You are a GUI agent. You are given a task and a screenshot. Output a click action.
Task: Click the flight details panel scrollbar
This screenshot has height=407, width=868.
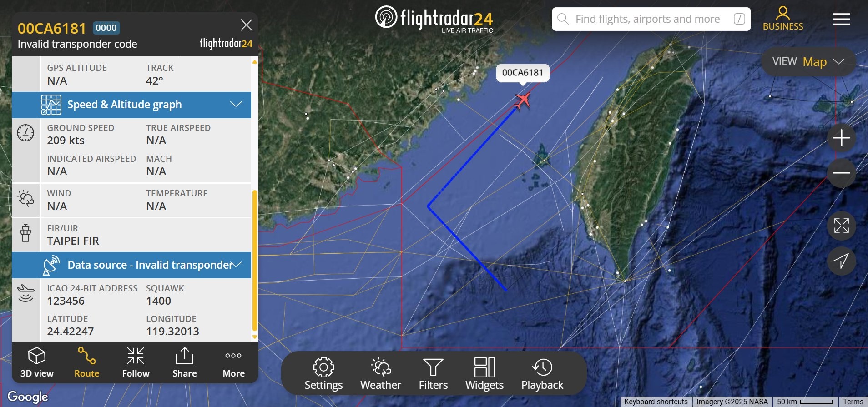tap(255, 261)
